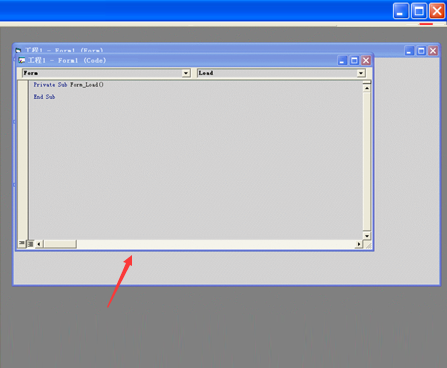Minimize the main IDE window

tap(401, 11)
